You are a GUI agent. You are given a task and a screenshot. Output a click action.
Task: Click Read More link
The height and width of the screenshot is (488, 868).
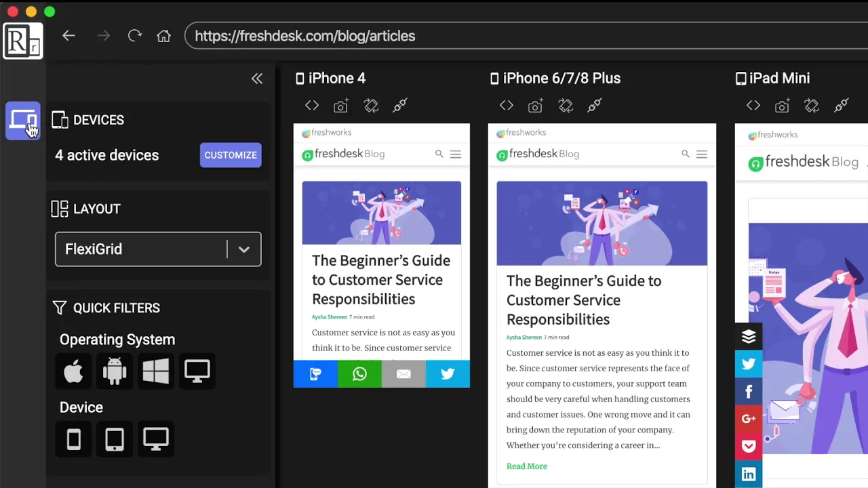tap(527, 466)
